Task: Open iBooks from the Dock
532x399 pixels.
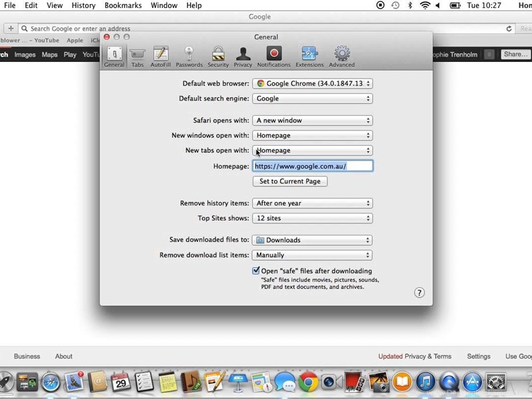Action: (x=402, y=382)
